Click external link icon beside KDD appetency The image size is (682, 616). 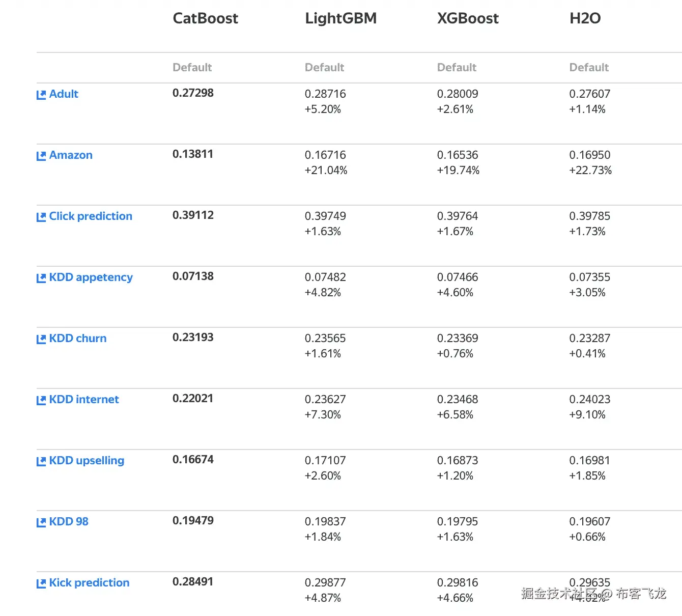pos(41,278)
